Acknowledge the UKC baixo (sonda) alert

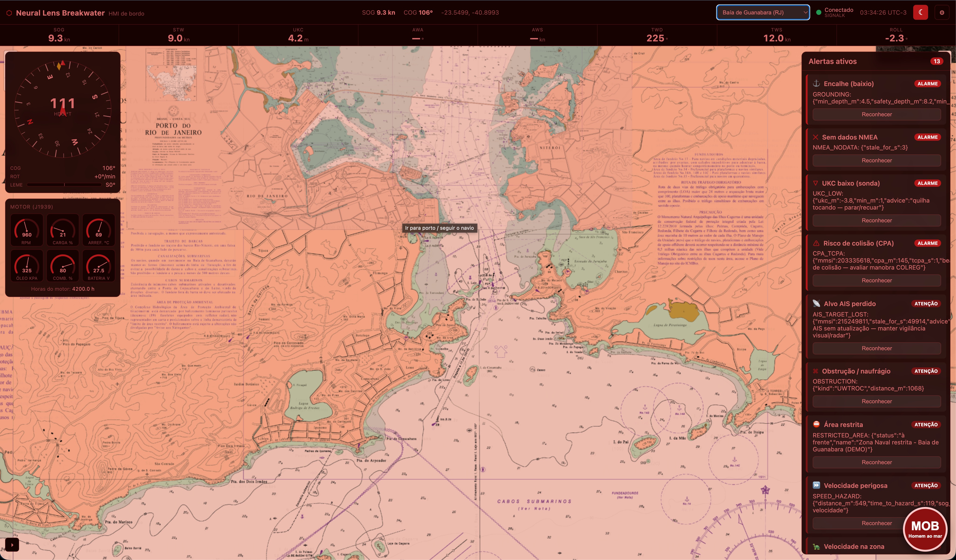[877, 220]
